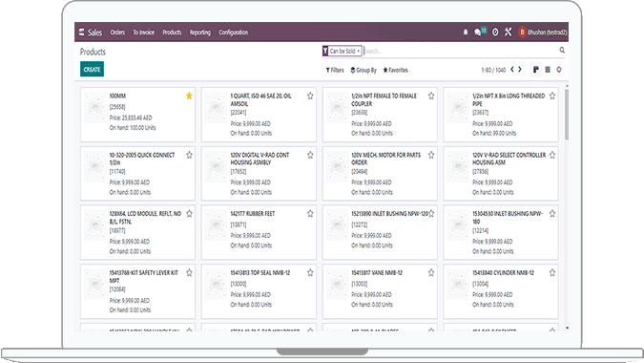Star 15413768 KIT SAFETY LEVER KIT

pyautogui.click(x=189, y=272)
